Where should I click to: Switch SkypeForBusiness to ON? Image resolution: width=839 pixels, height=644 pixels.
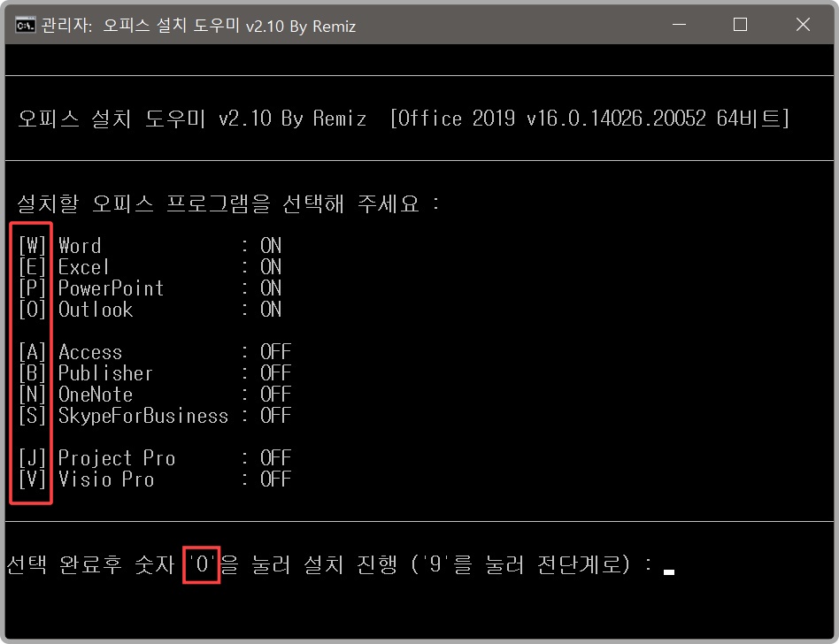(x=32, y=415)
